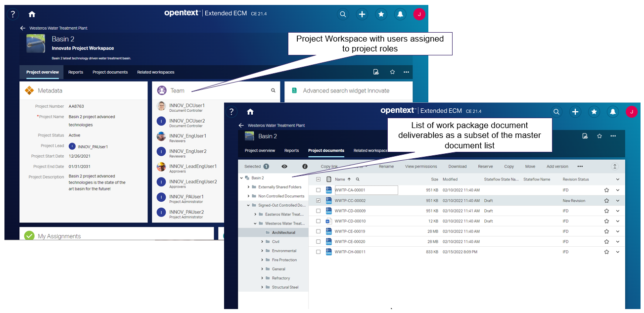Select the checkbox for WWTP-CD-00009
The height and width of the screenshot is (313, 644).
319,211
